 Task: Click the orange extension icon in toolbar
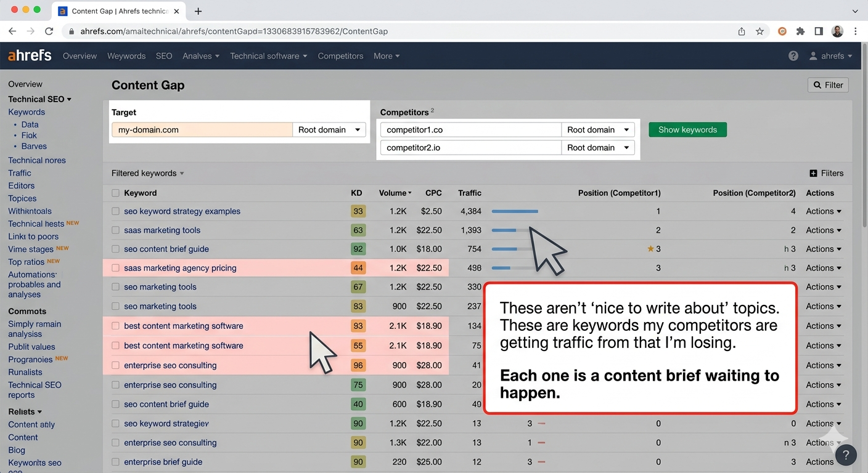click(x=782, y=31)
